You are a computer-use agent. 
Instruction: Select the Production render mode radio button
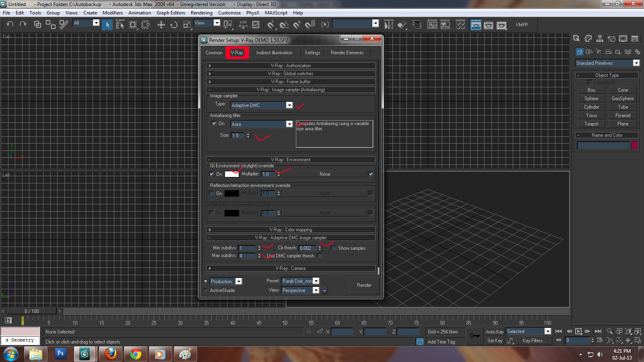pos(206,281)
